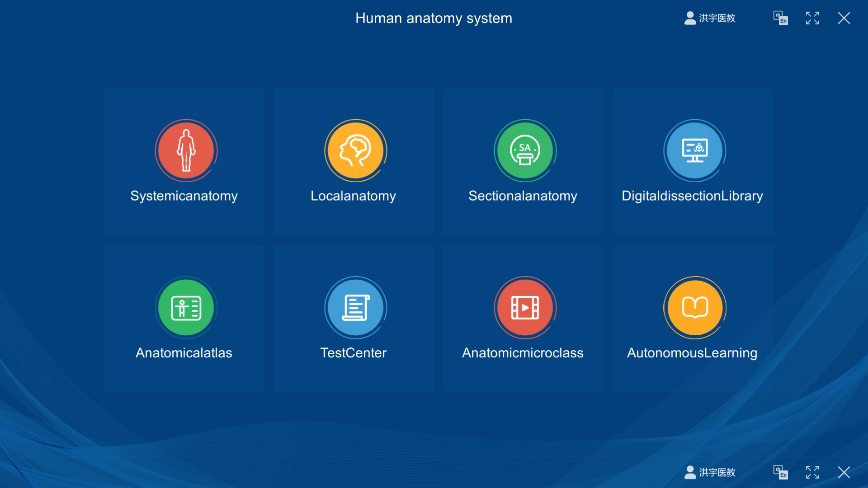This screenshot has height=488, width=868.
Task: Click the Localanatomy label
Action: click(x=353, y=196)
